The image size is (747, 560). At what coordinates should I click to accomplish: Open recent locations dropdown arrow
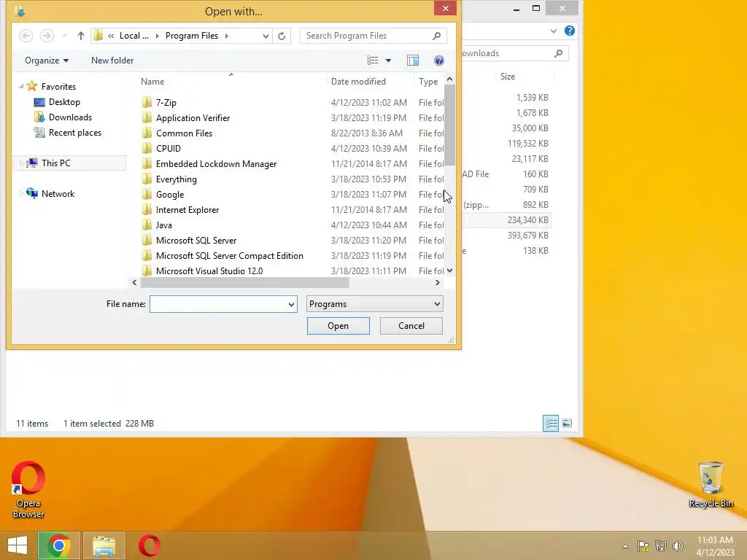pyautogui.click(x=64, y=36)
